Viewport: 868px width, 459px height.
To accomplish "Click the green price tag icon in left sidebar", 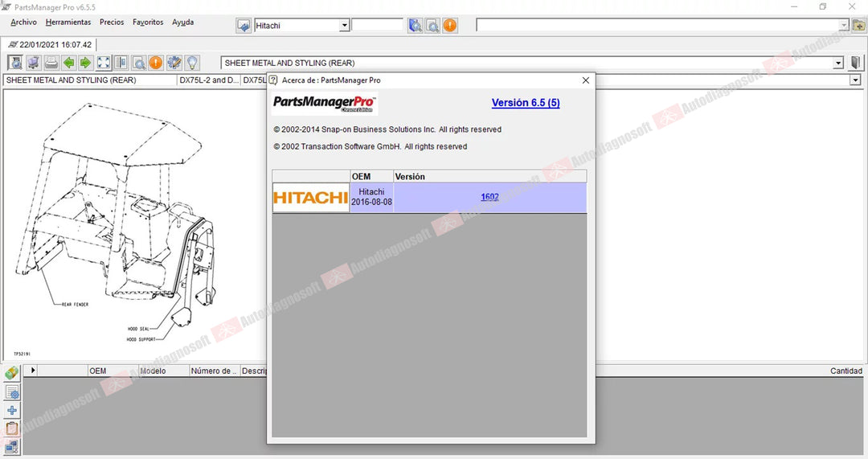I will (11, 373).
